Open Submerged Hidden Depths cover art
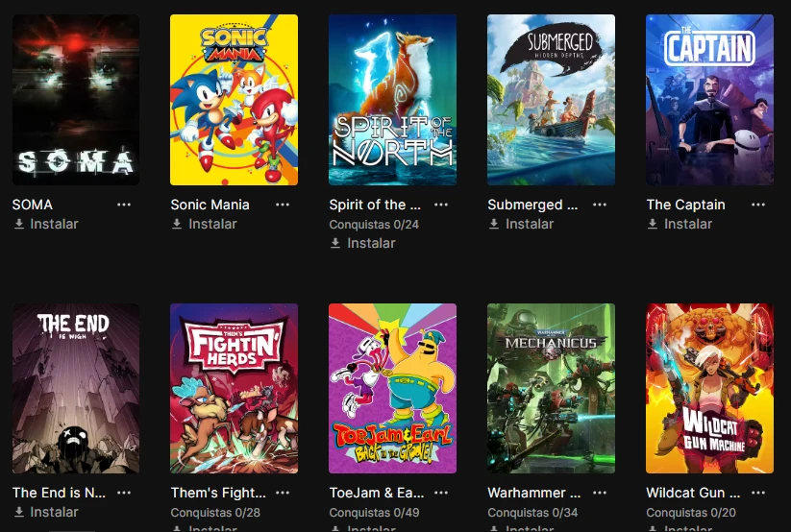Screen dimensions: 791x532 point(551,100)
